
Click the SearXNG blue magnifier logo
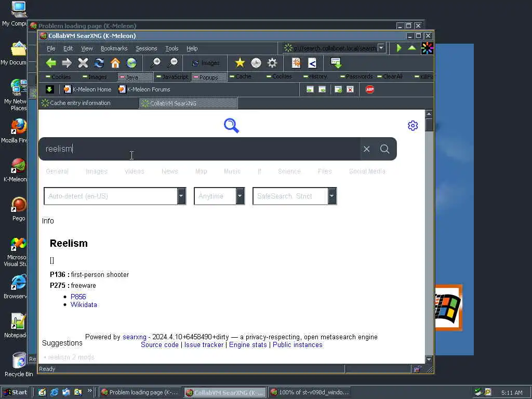coord(231,126)
